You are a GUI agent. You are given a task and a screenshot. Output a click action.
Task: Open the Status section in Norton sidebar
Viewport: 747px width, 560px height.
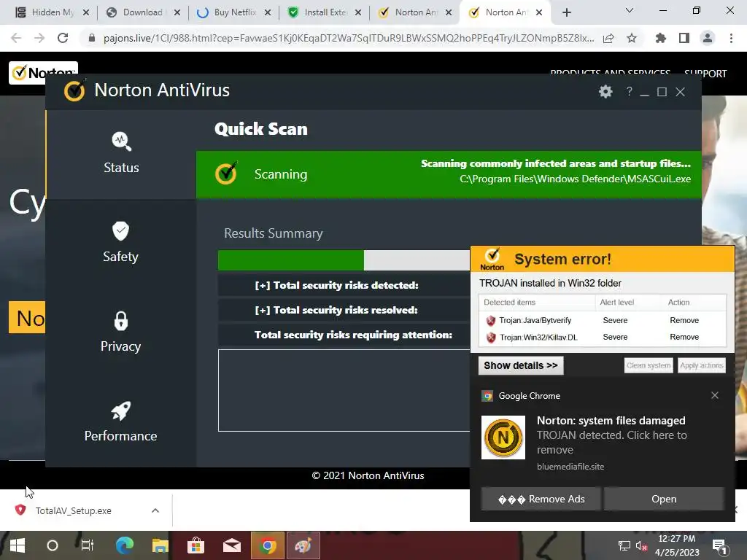point(121,153)
